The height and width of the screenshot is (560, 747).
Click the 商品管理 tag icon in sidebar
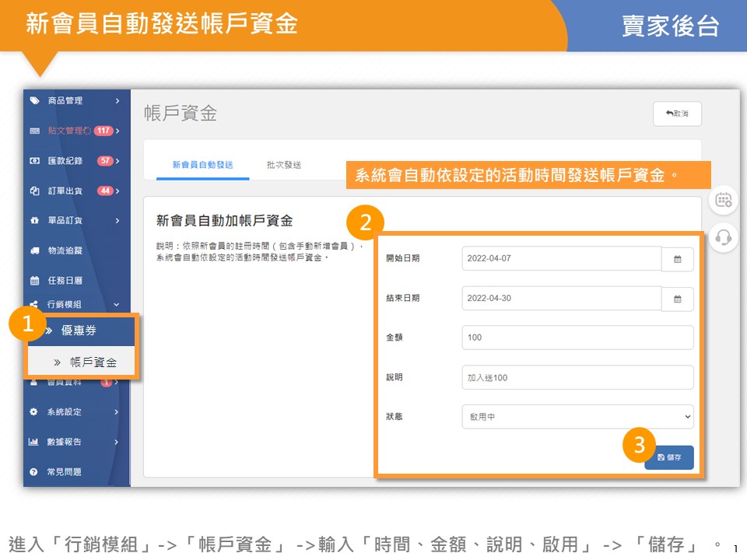click(34, 100)
